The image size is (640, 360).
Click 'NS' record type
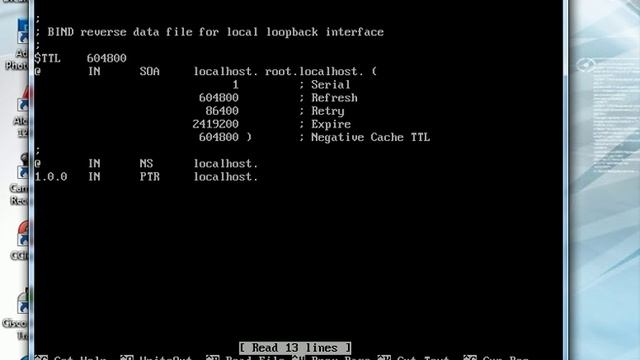[146, 164]
